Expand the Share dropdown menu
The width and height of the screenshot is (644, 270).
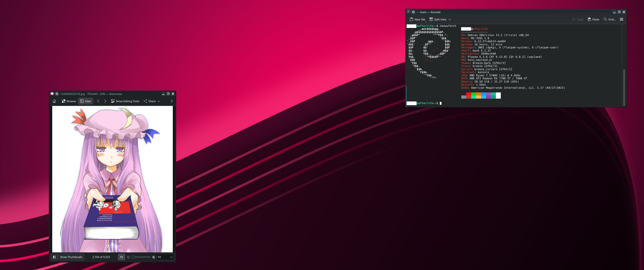[x=159, y=101]
